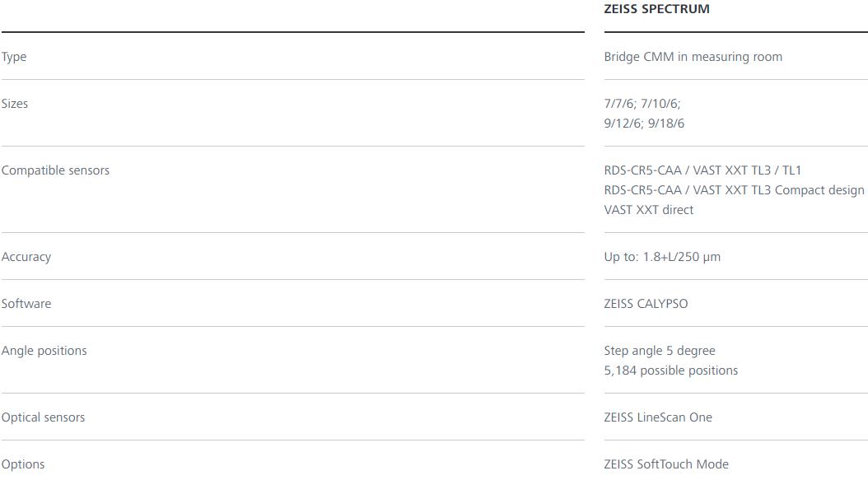Viewport: 868px width, 480px height.
Task: Select the Type row label
Action: pos(14,57)
